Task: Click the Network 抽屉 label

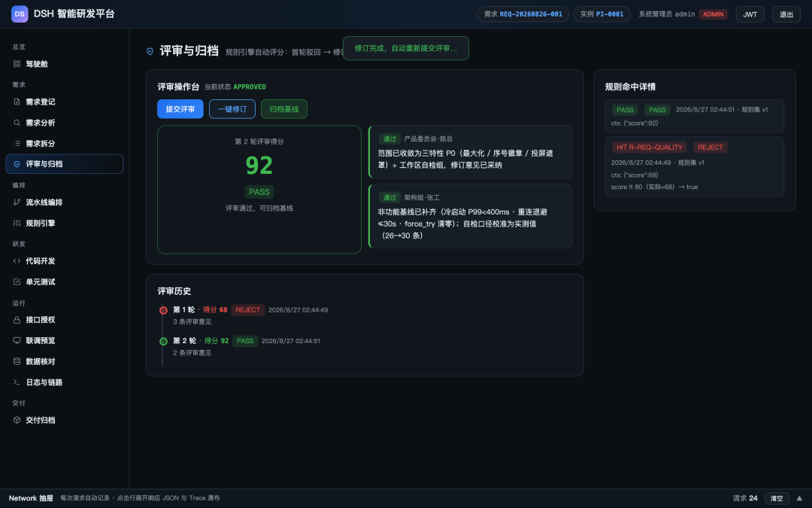Action: pyautogui.click(x=31, y=498)
